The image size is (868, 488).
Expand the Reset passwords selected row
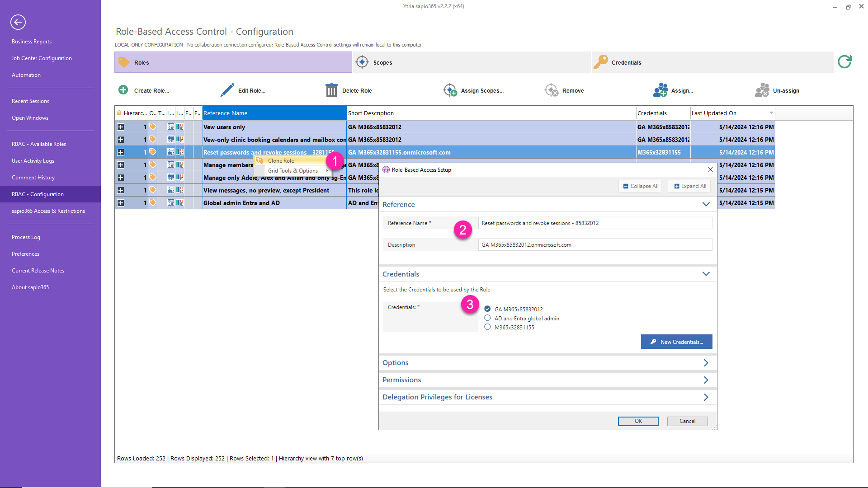point(121,152)
